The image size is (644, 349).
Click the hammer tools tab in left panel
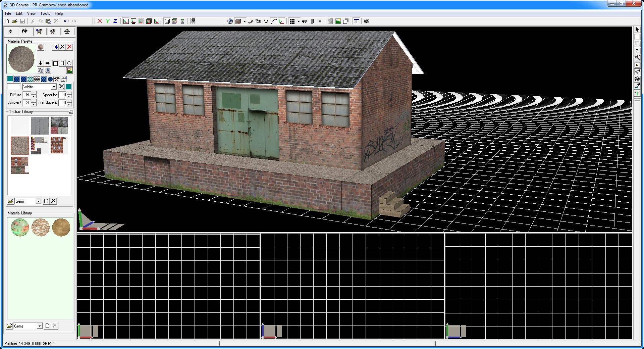pyautogui.click(x=53, y=32)
